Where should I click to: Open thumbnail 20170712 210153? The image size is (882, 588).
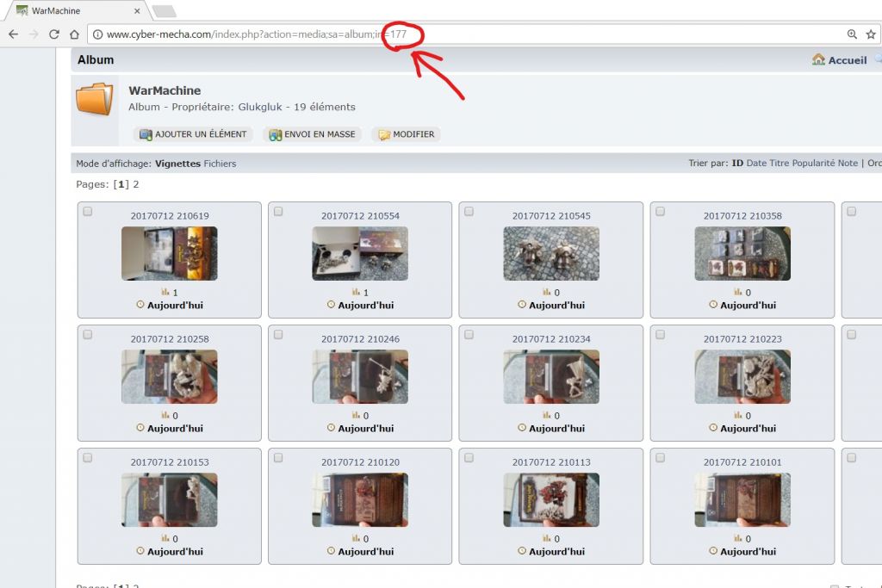coord(170,499)
